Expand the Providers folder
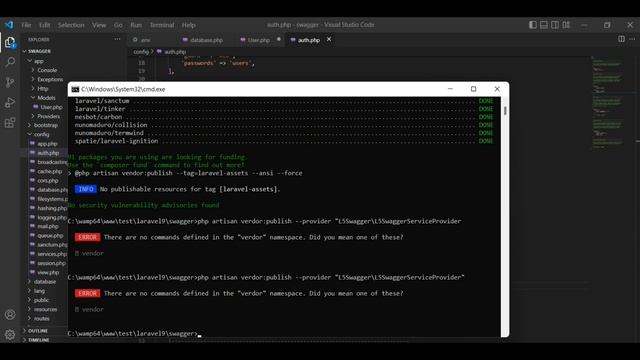This screenshot has width=640, height=360. 49,116
